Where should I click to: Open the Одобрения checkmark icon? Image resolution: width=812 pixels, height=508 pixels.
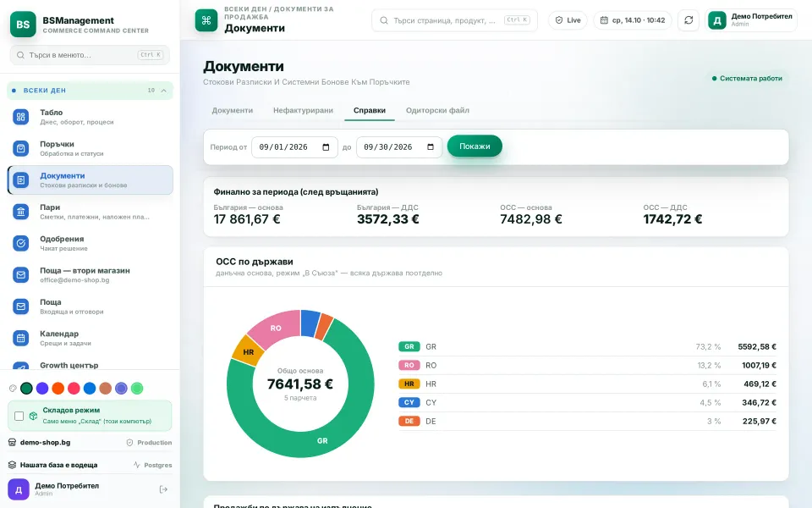(x=20, y=243)
